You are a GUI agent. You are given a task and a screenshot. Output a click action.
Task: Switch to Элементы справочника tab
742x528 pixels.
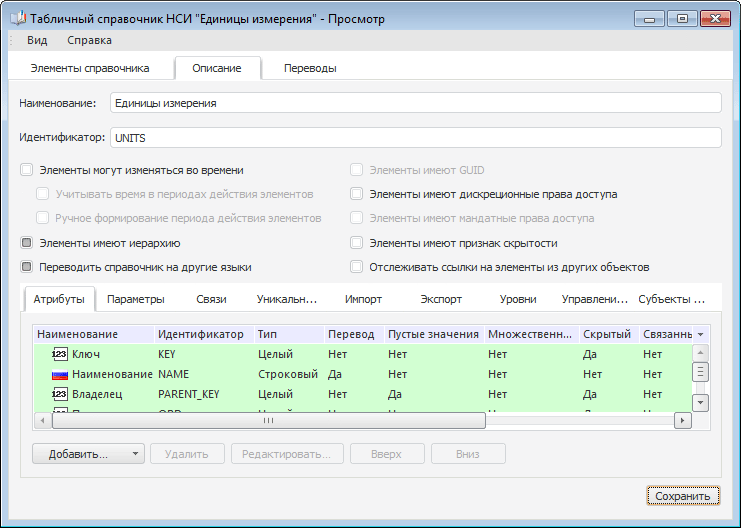point(90,68)
